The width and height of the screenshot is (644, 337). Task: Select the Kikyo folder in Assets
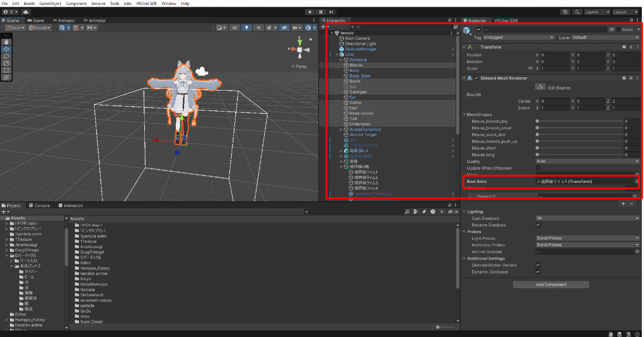[86, 278]
